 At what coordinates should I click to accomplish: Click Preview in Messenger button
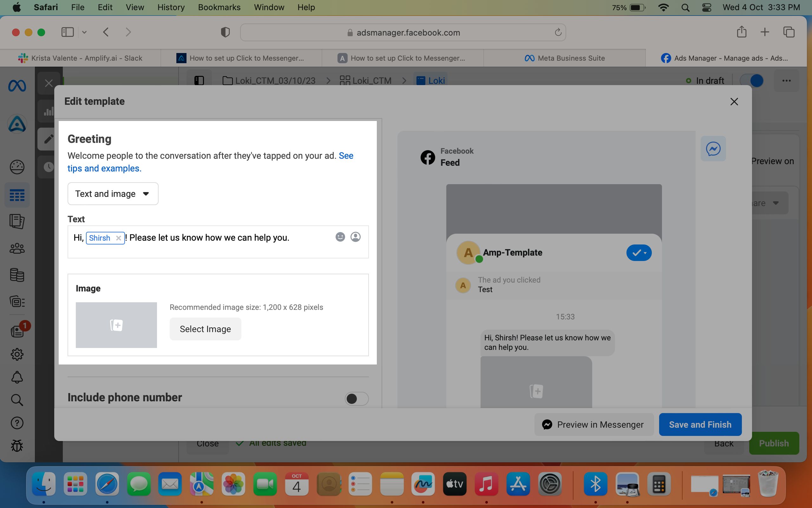[x=594, y=424]
